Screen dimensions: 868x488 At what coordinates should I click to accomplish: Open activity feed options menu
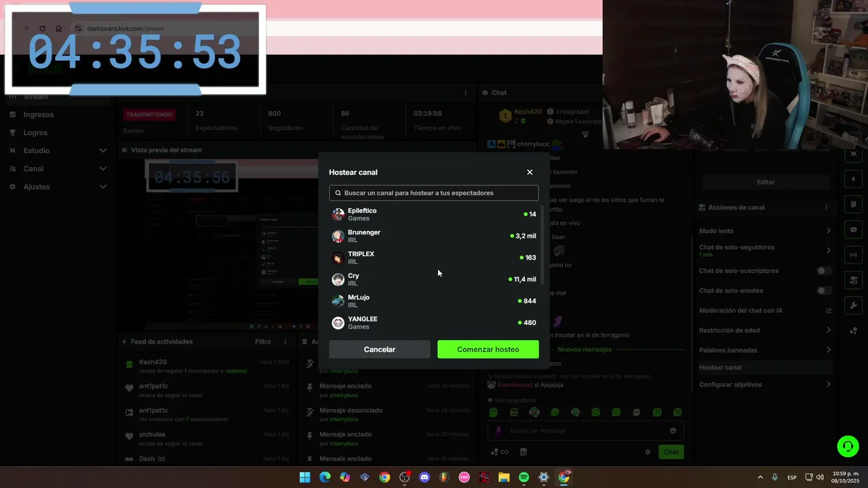pos(285,342)
